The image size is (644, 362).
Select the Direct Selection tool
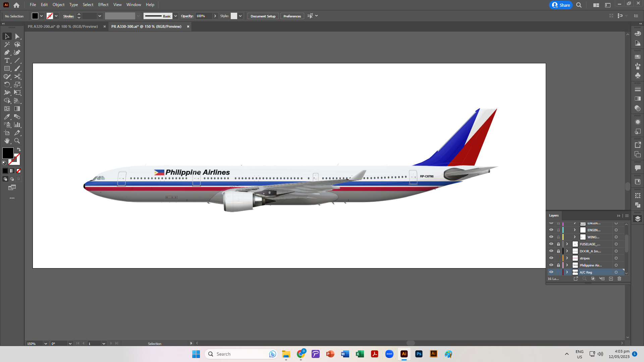[17, 36]
